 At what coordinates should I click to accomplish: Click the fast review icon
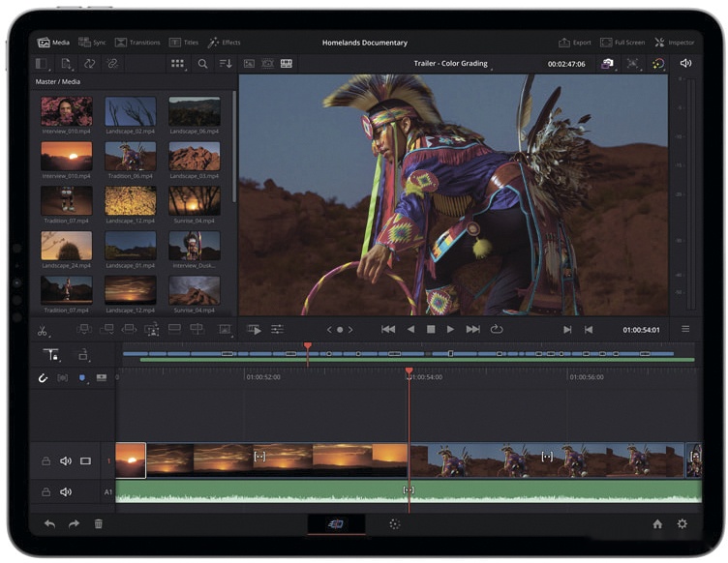click(254, 330)
